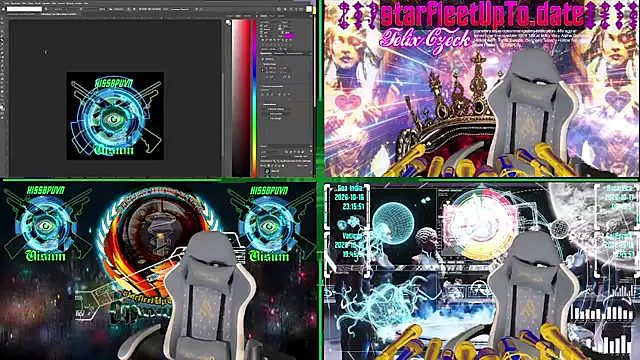Toggle pressure-for-opacity brush icon in options bar
The image size is (640, 360).
pyautogui.click(x=81, y=9)
